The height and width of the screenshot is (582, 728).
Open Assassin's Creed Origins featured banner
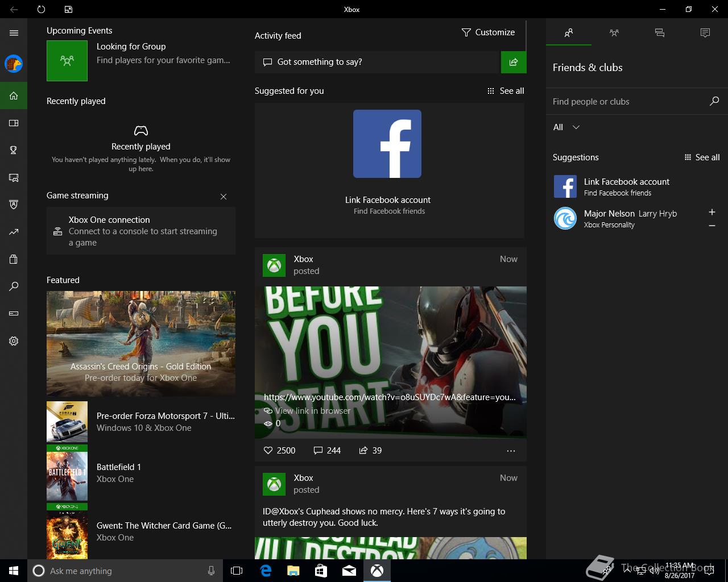[x=141, y=343]
